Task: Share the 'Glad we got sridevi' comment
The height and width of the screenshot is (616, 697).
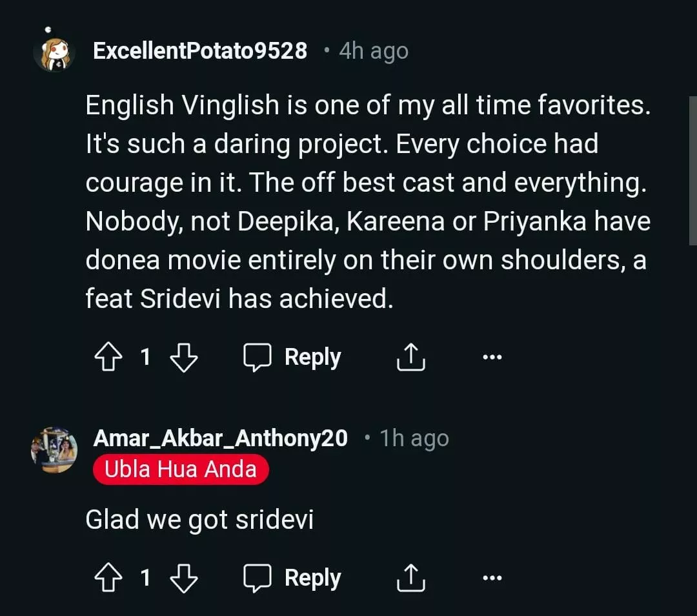Action: tap(410, 577)
